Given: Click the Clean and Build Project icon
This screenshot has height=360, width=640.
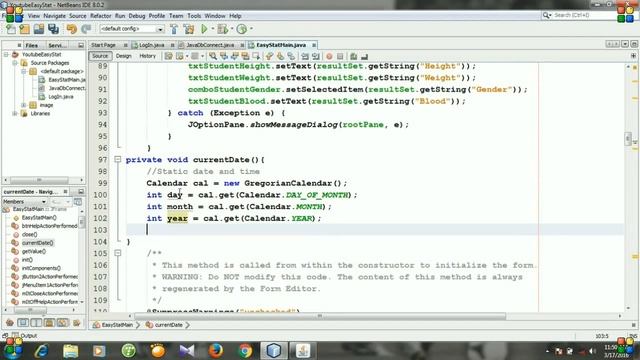Looking at the screenshot, I should coord(189,29).
